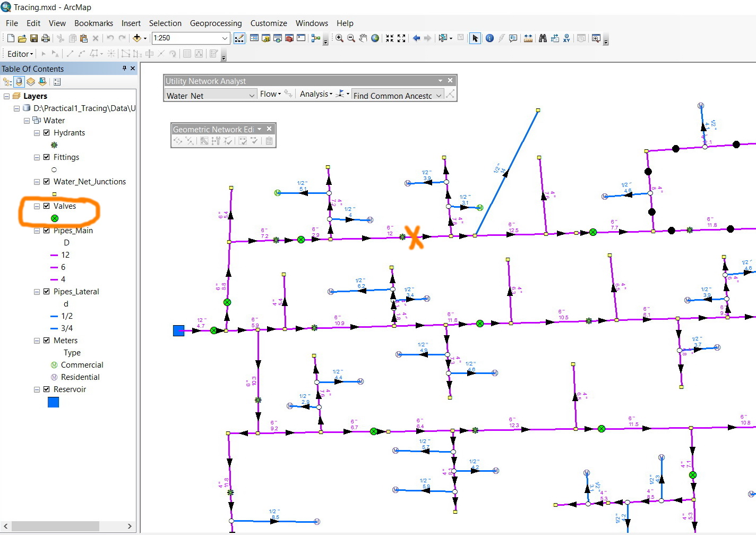Open the Selection menu
Screen dimensions: 756x535
click(165, 23)
